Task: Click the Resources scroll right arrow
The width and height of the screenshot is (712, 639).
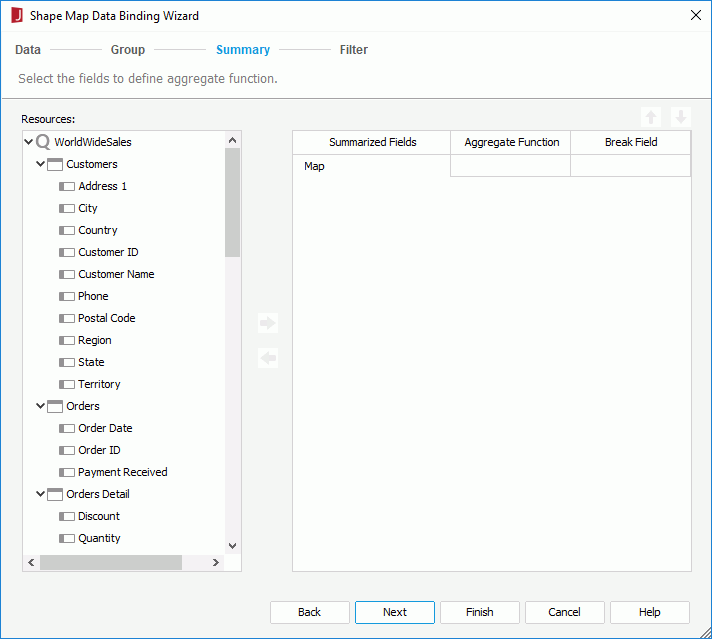Action: [x=216, y=562]
